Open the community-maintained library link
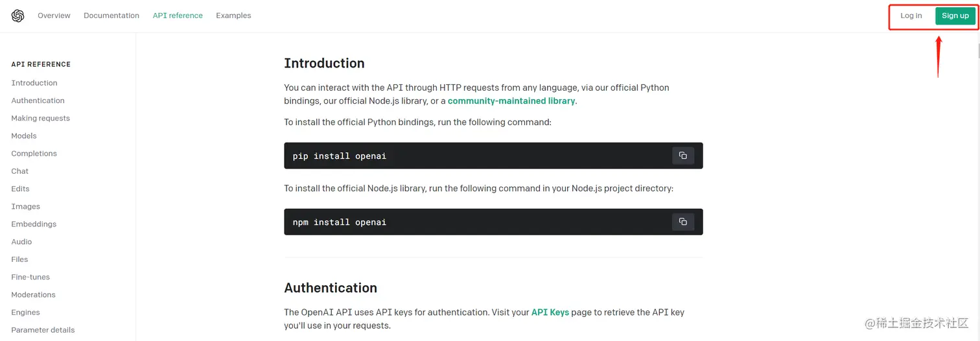 511,101
